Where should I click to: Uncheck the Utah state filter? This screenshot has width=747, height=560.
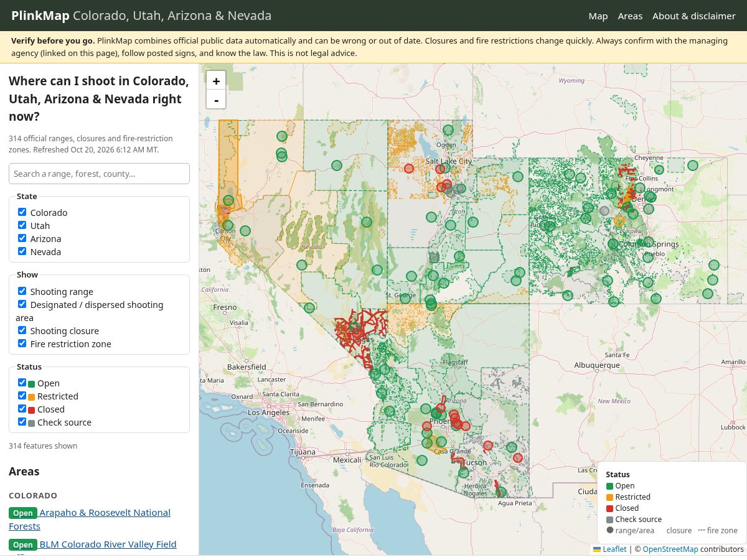pyautogui.click(x=22, y=225)
